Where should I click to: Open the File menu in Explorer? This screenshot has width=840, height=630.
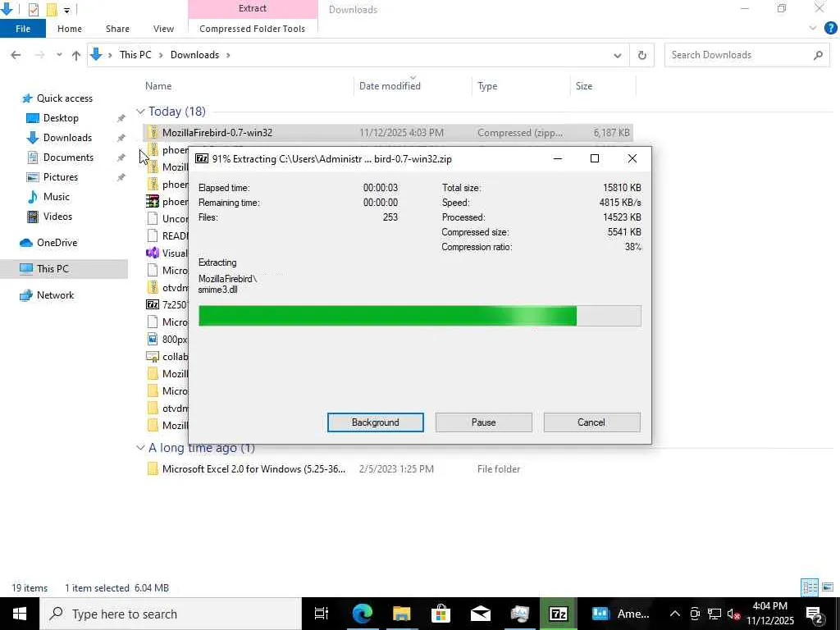click(x=22, y=29)
